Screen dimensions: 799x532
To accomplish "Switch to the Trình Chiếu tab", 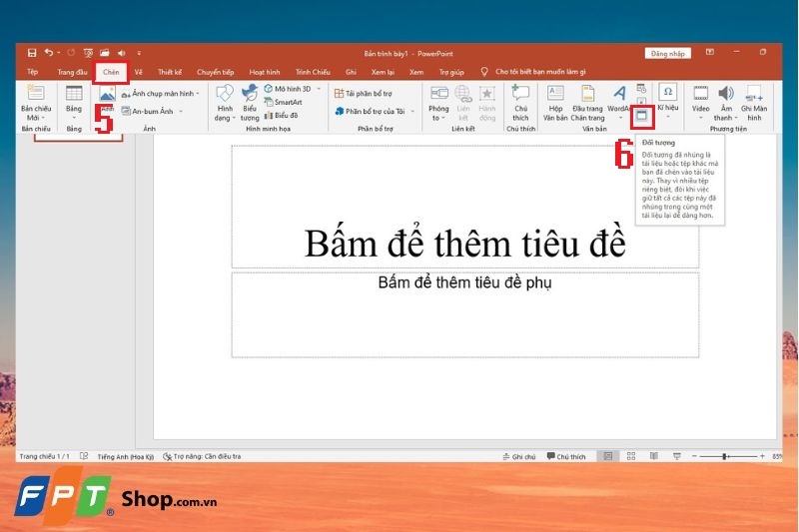I will [313, 72].
